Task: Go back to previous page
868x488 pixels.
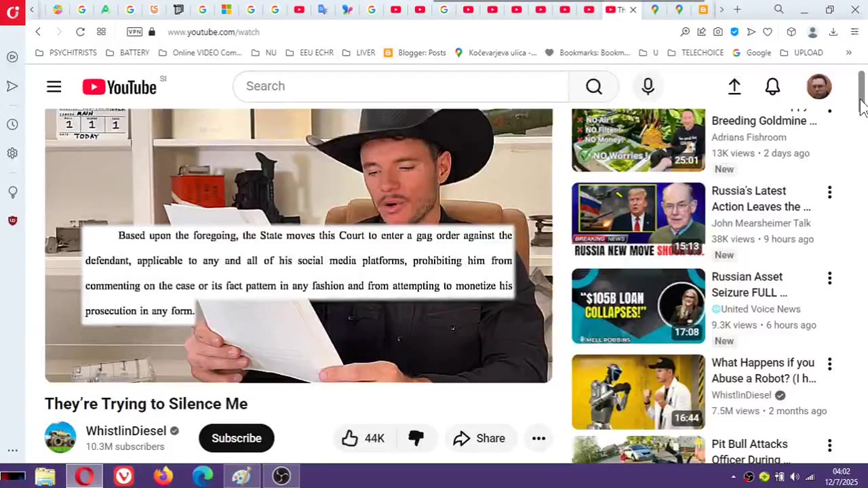Action: click(x=38, y=32)
